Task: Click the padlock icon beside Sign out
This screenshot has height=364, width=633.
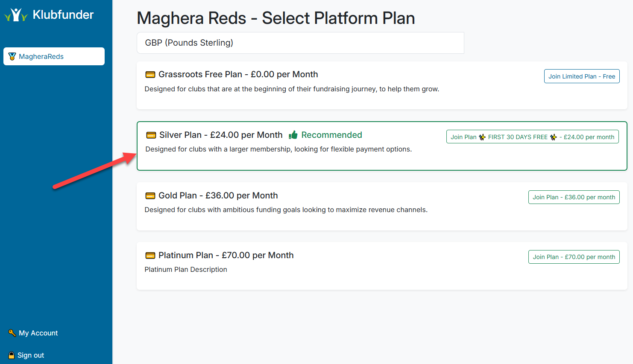Action: pyautogui.click(x=12, y=355)
